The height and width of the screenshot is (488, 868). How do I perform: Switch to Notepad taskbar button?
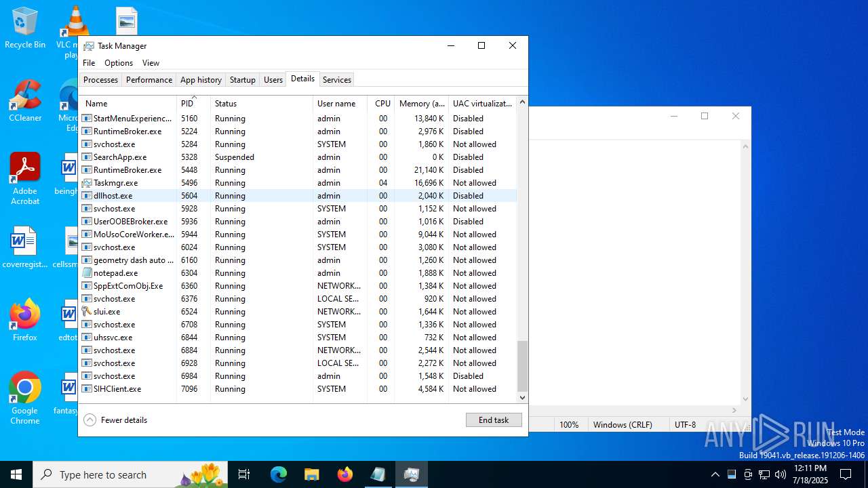point(378,474)
